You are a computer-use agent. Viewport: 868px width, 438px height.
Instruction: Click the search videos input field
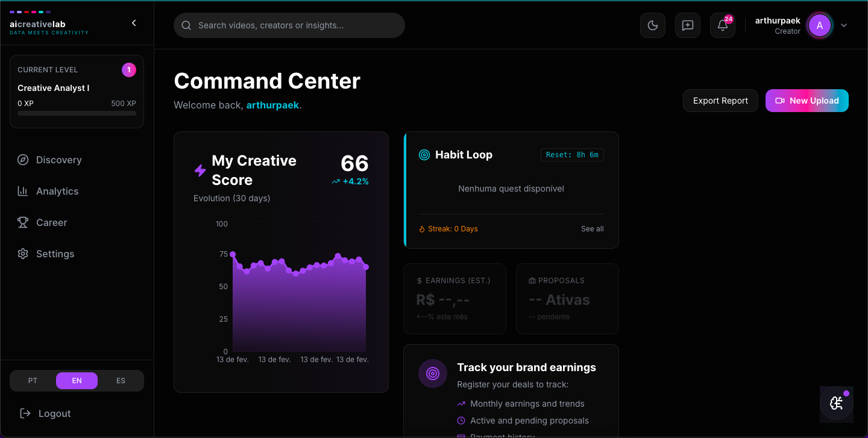click(x=289, y=25)
